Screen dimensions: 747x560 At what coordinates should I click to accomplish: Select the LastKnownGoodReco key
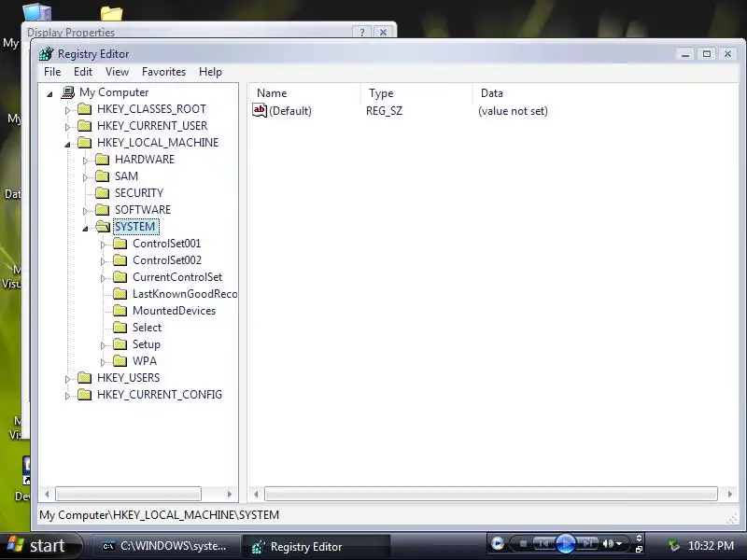click(185, 294)
